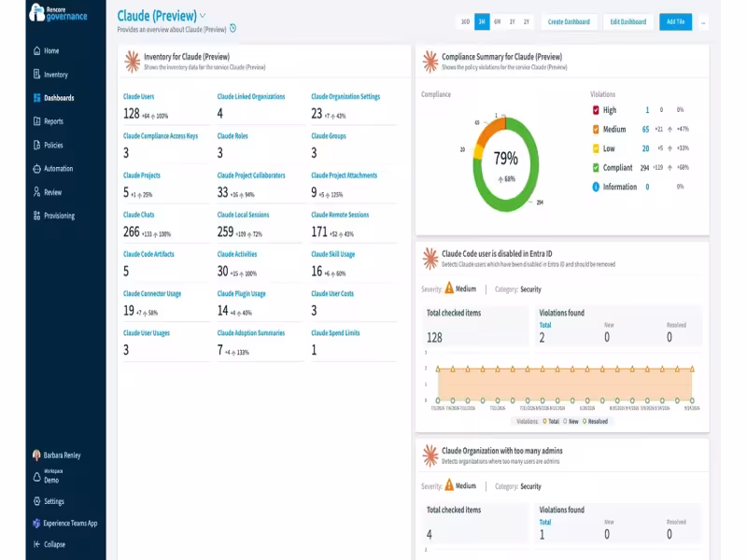This screenshot has height=560, width=747.
Task: Open the Provisioning sidebar icon
Action: point(36,216)
